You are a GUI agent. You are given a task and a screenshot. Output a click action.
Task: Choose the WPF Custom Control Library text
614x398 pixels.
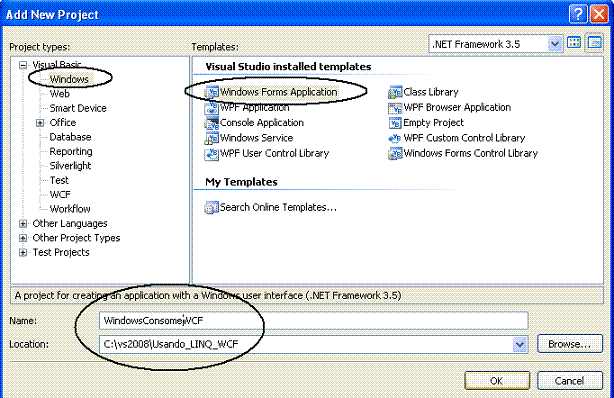tap(464, 138)
